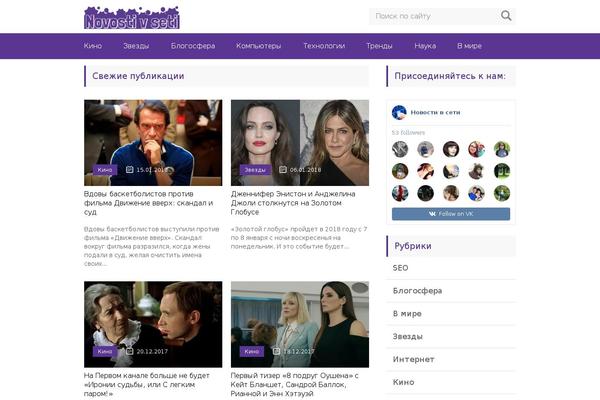The height and width of the screenshot is (400, 600).
Task: Open the Звезды rubric in sidebar
Action: tap(408, 337)
